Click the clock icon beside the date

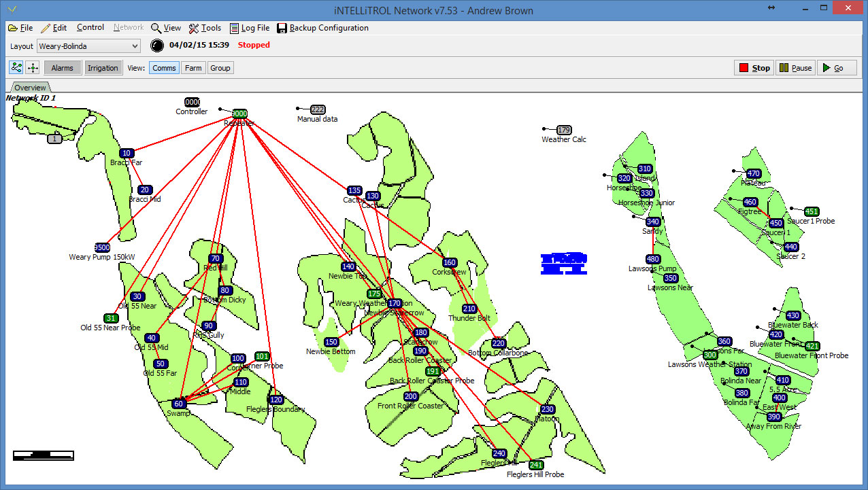pyautogui.click(x=157, y=46)
